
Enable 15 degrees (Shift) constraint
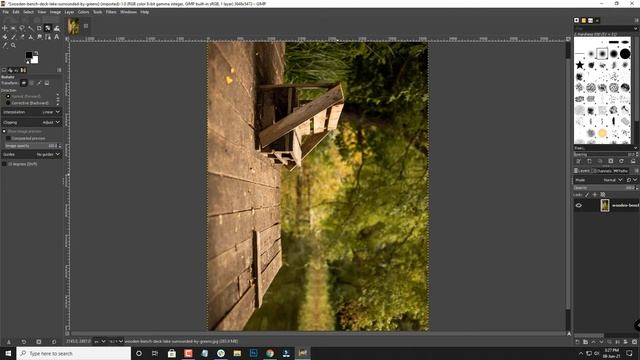(20, 164)
